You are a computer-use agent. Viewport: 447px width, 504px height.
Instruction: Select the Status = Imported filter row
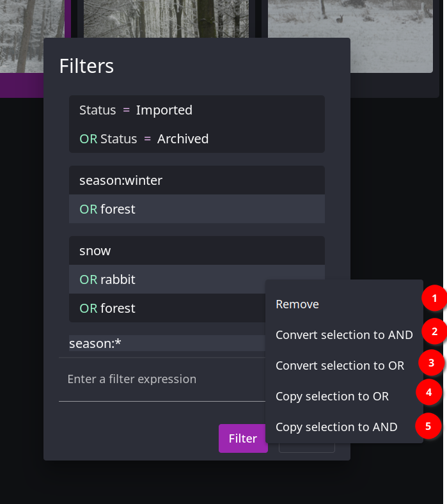pyautogui.click(x=197, y=110)
